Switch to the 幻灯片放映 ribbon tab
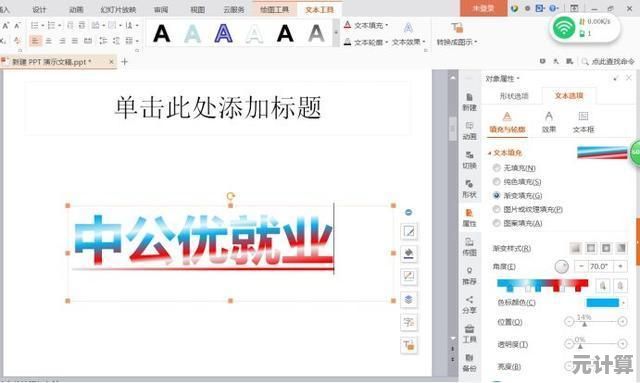This screenshot has width=640, height=383. coord(118,9)
